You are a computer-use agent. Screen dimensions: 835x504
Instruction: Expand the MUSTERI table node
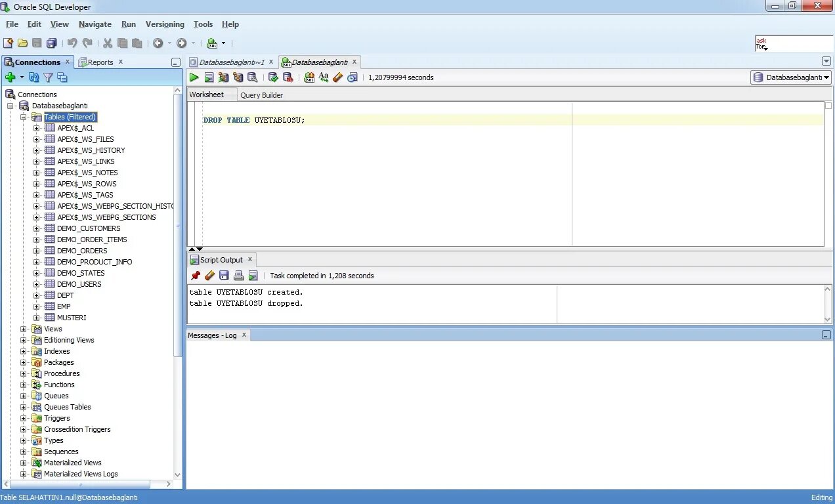pos(37,318)
